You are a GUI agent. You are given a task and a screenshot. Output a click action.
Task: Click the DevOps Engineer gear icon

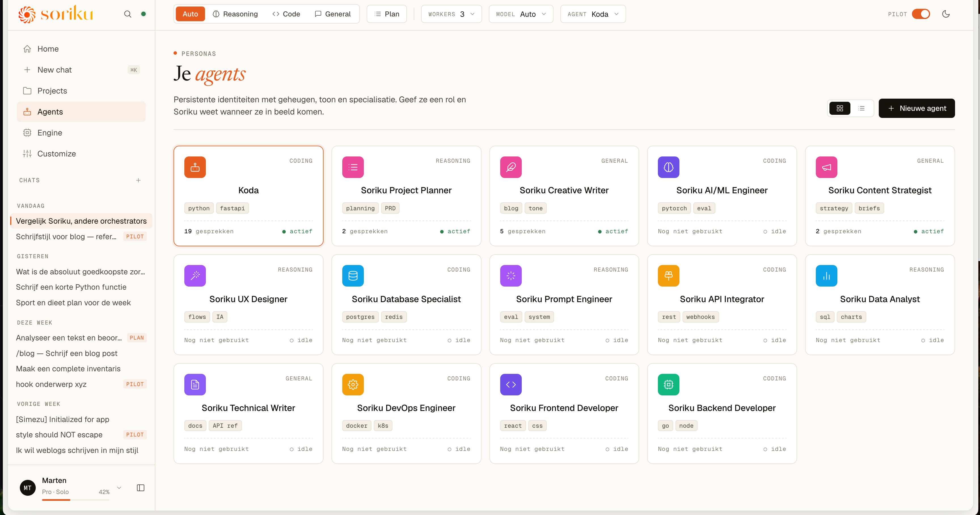tap(353, 385)
